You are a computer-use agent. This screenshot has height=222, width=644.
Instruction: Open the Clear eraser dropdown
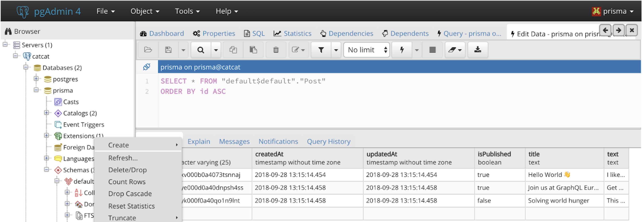[x=455, y=50]
